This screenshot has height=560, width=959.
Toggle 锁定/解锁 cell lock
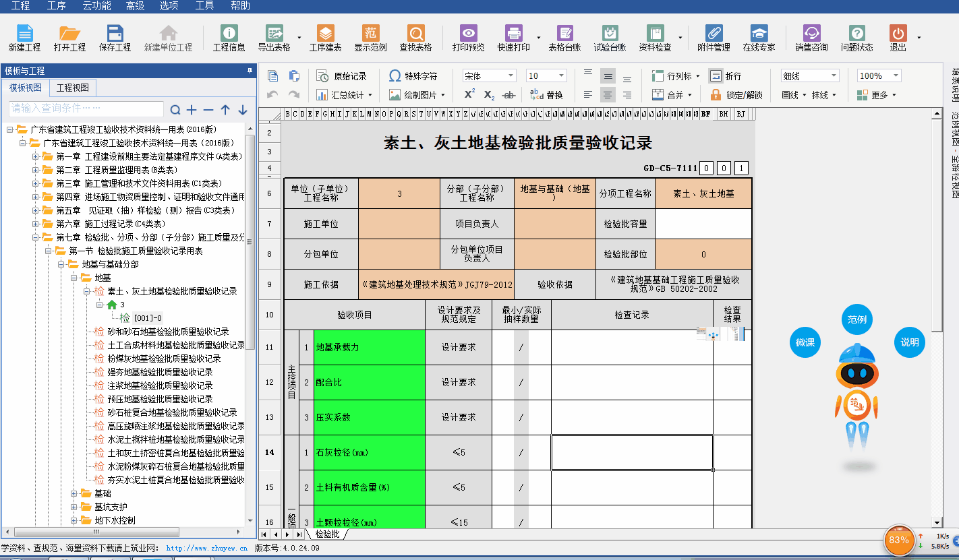pyautogui.click(x=736, y=95)
